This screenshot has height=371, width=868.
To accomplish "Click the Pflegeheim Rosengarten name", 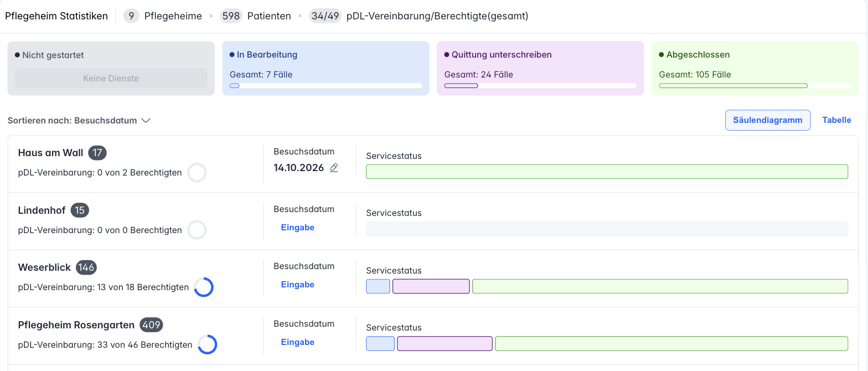I will (x=76, y=325).
